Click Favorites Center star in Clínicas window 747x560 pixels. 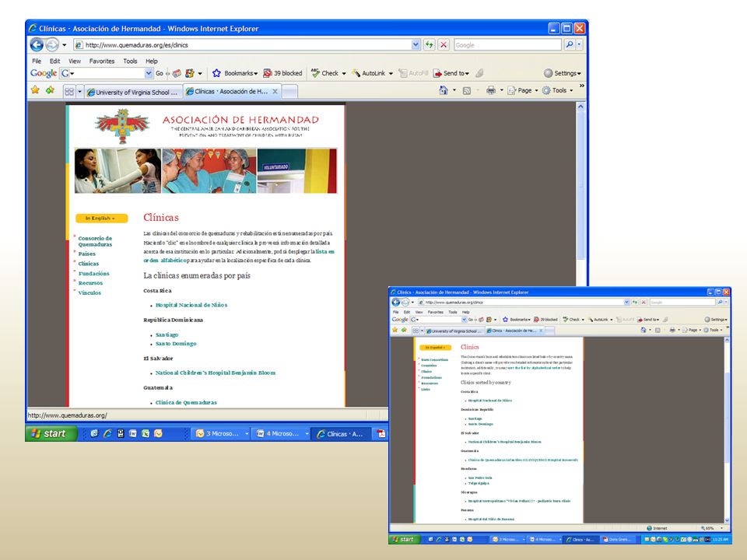click(x=35, y=90)
